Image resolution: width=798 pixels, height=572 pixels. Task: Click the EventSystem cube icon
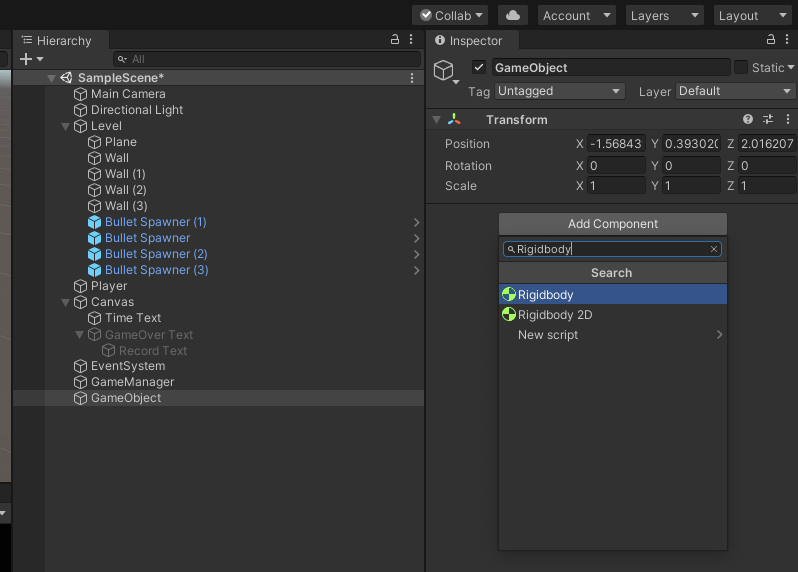(80, 366)
